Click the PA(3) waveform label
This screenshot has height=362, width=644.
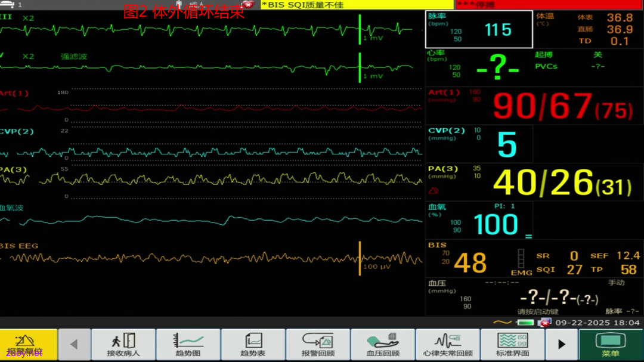(x=14, y=170)
